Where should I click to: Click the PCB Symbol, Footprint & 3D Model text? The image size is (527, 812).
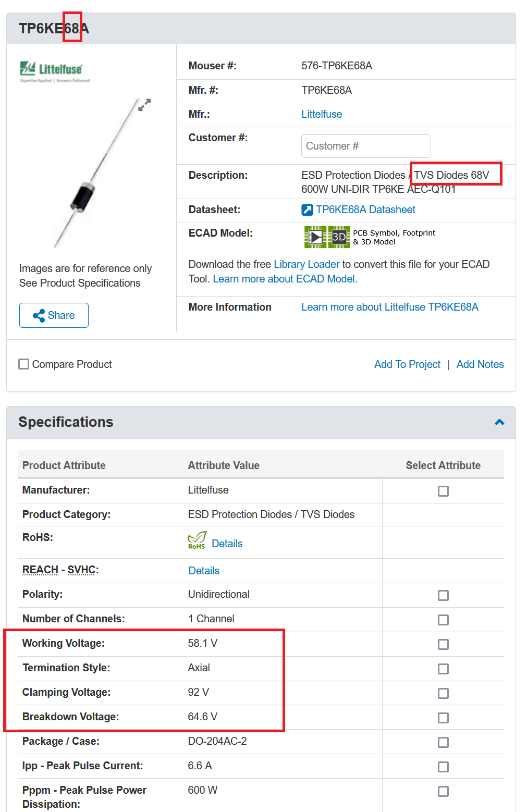click(394, 237)
